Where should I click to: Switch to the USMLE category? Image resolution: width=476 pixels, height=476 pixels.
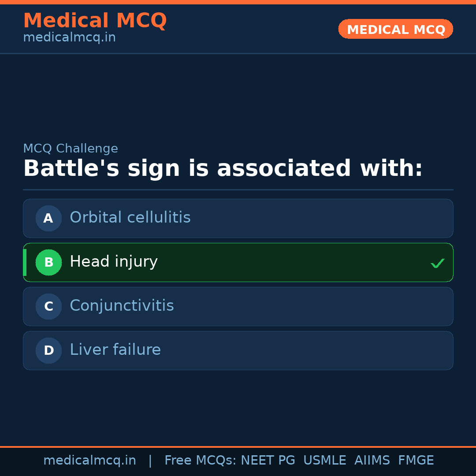(325, 460)
